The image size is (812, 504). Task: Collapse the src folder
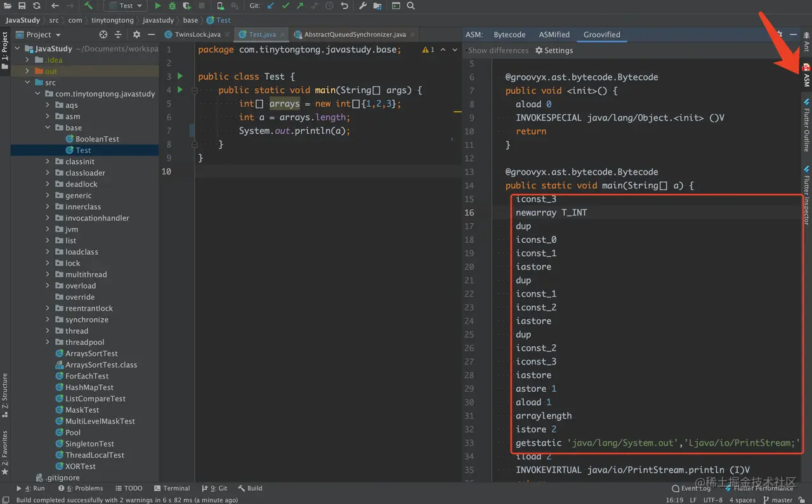[28, 83]
